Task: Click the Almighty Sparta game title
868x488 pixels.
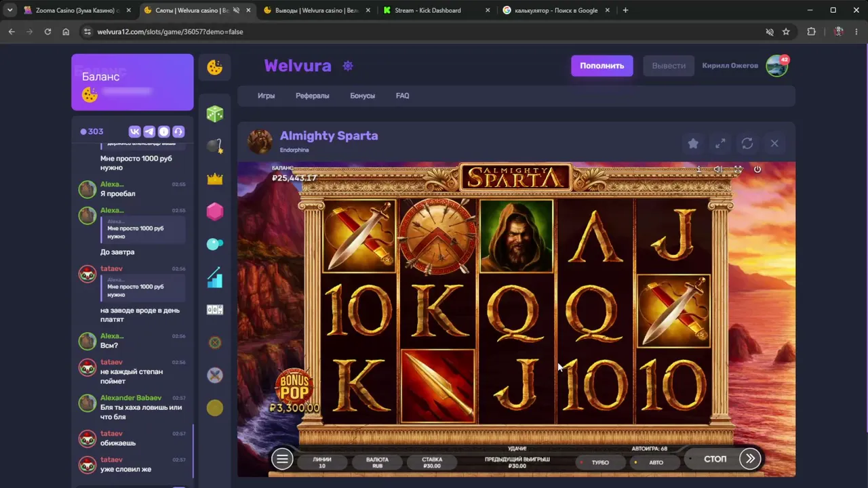Action: [329, 136]
